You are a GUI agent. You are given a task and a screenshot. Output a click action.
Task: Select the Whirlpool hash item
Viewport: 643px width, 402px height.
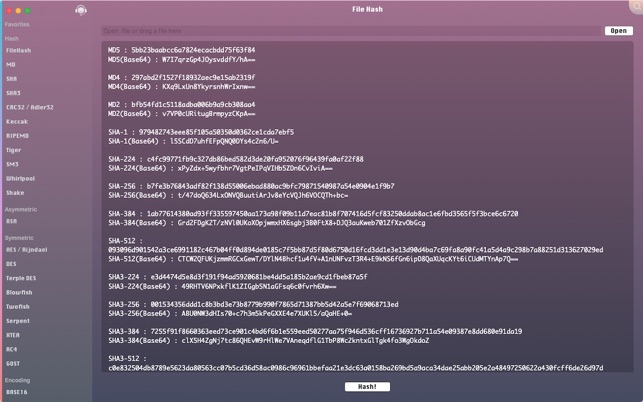[20, 179]
